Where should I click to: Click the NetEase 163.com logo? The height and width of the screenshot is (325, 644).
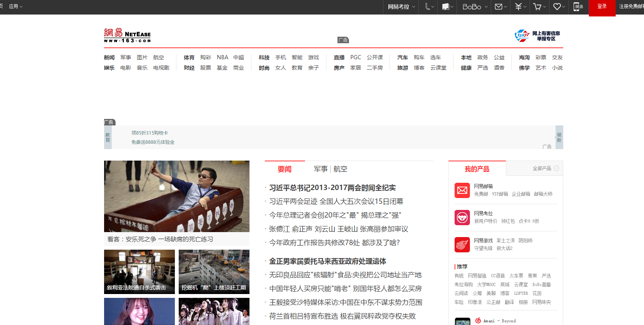[127, 35]
